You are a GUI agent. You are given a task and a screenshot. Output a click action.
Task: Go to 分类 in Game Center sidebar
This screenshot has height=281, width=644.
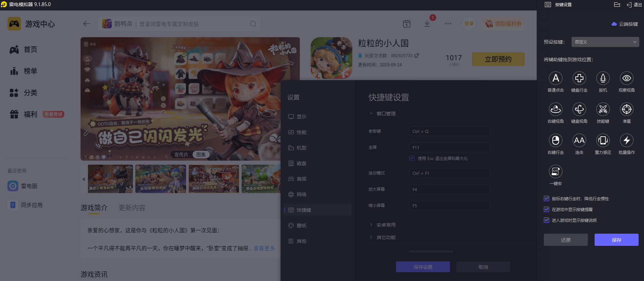[x=23, y=93]
